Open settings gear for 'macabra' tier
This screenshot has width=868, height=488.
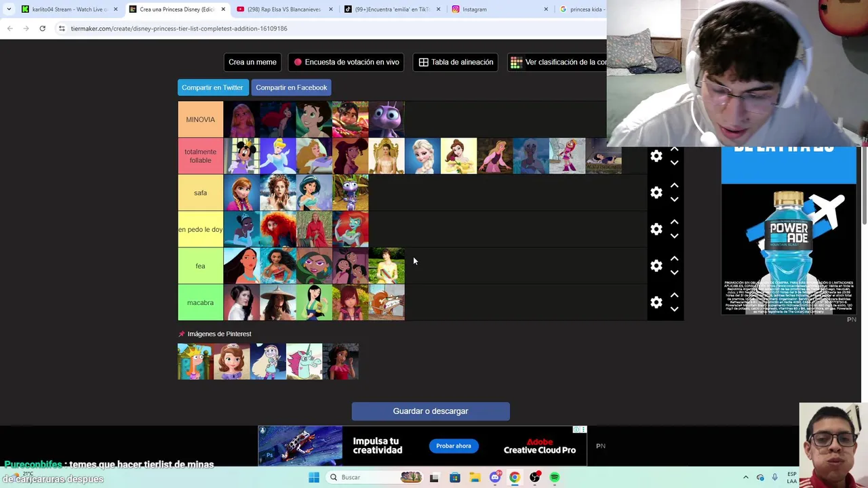[x=656, y=302]
